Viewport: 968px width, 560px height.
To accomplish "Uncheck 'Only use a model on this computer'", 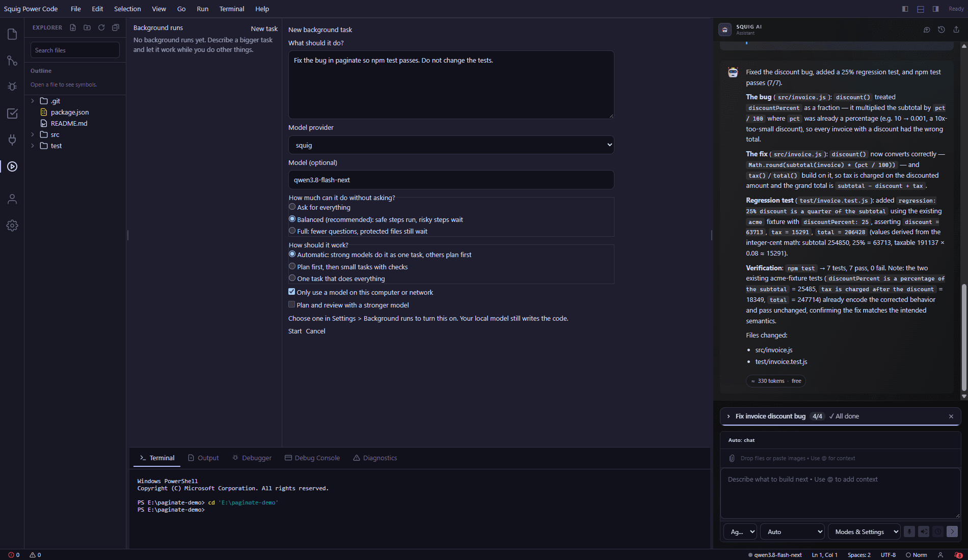I will click(x=291, y=292).
